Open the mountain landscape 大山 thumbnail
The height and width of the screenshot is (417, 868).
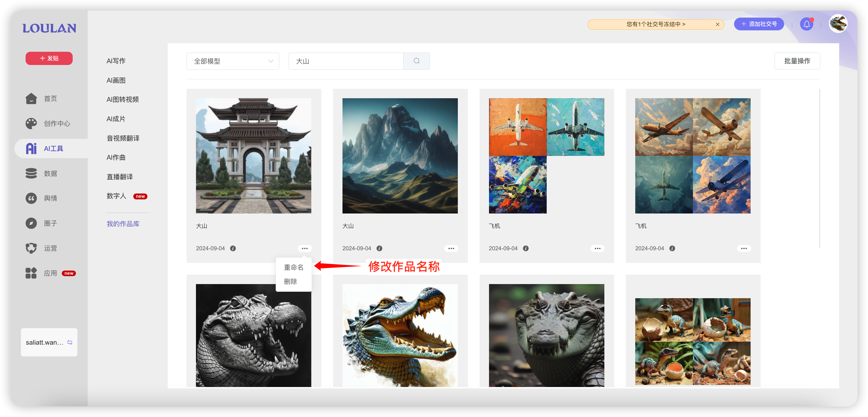400,156
